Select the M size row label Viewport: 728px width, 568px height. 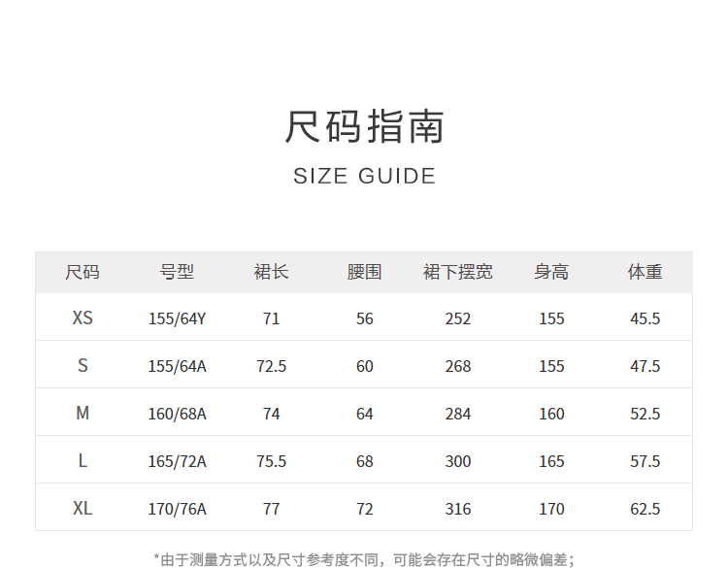pos(83,414)
